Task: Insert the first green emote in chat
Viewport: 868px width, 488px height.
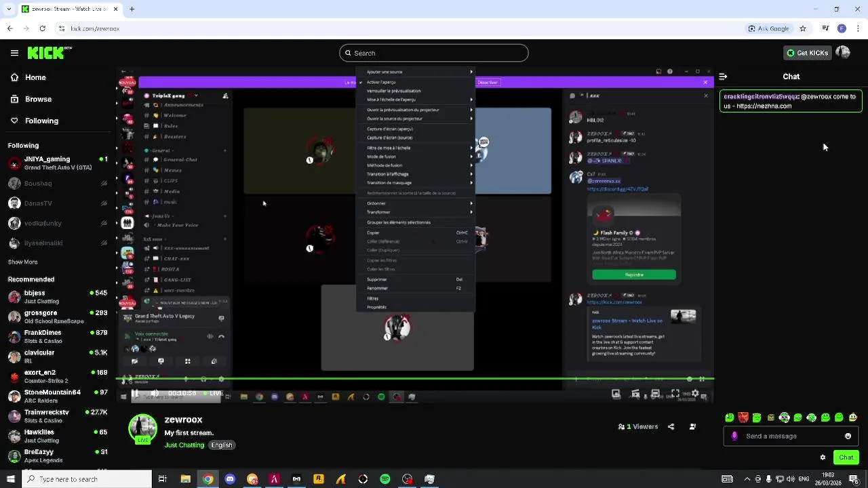Action: (730, 418)
